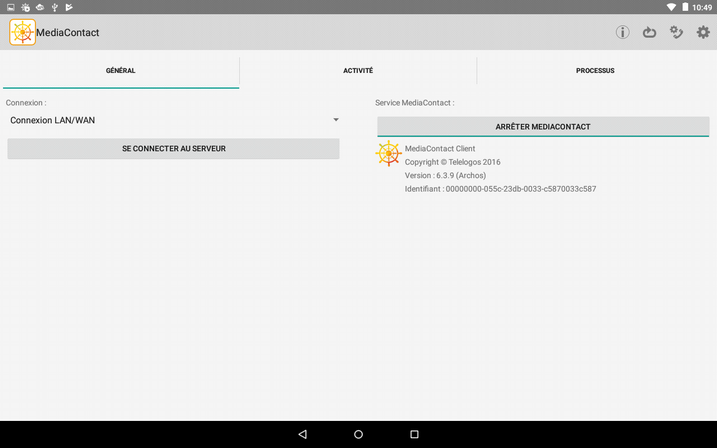Switch to the PROCESSUS tab

click(595, 70)
